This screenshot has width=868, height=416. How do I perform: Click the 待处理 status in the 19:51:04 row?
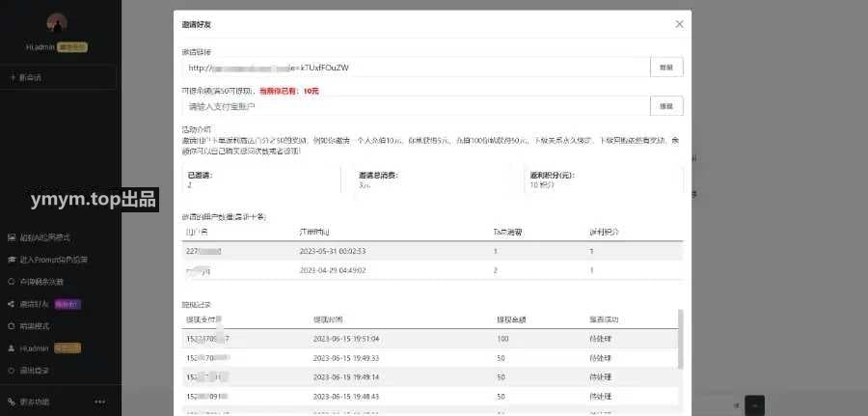pos(601,339)
